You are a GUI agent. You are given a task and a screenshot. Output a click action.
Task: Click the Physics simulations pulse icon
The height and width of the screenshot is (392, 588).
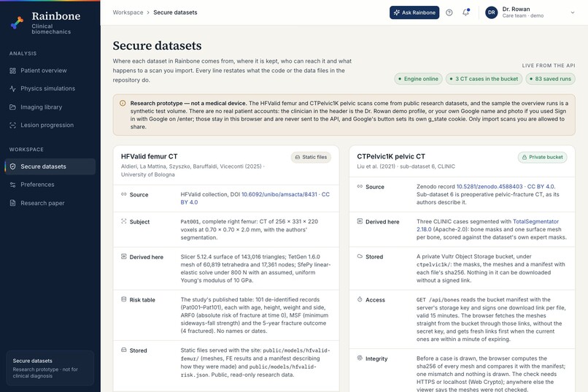click(12, 88)
